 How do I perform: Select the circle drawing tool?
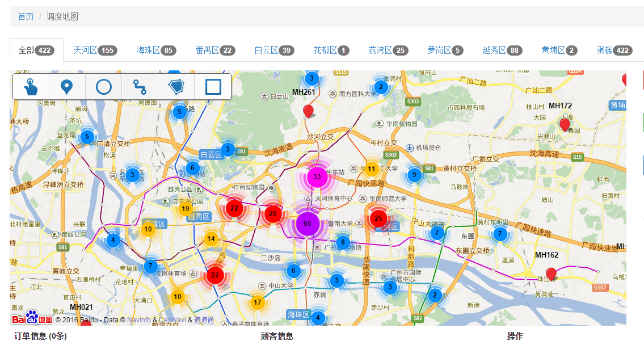[x=103, y=87]
